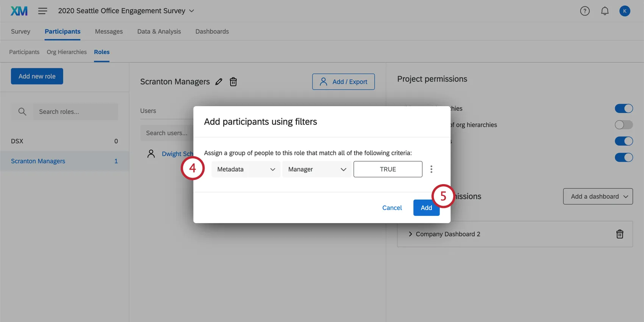Click the user account avatar K
Screen dimensions: 644x322
625,11
